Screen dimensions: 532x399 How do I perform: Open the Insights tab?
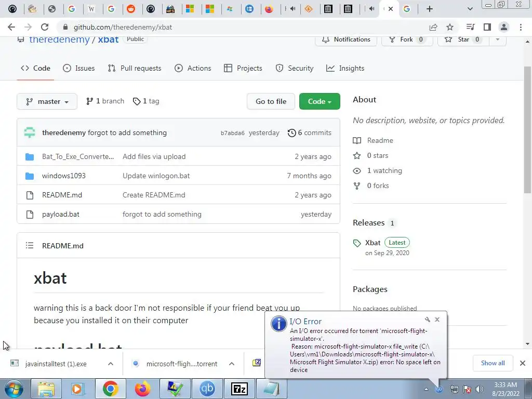345,68
